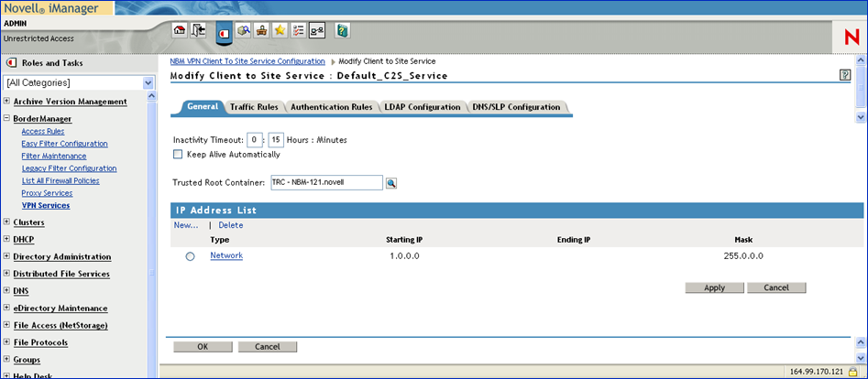Open Access Rules under BorderManager
868x379 pixels.
coord(43,131)
